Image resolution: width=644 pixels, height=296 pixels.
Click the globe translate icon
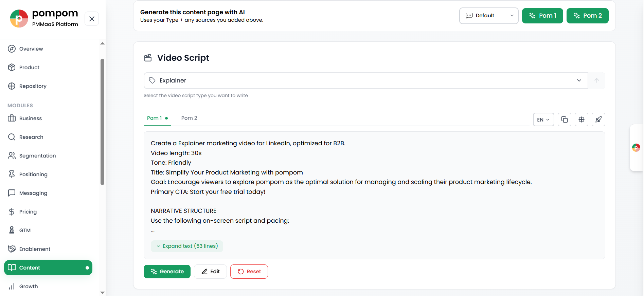[x=582, y=119]
